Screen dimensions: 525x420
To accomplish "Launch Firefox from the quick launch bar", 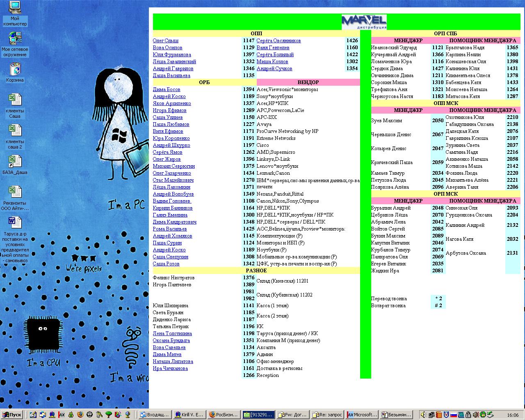I will [80, 415].
